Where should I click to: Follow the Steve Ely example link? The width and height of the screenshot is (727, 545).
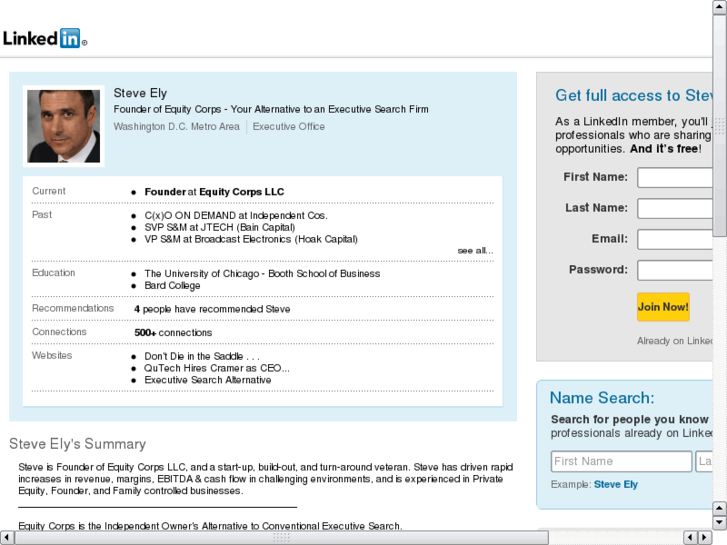616,484
